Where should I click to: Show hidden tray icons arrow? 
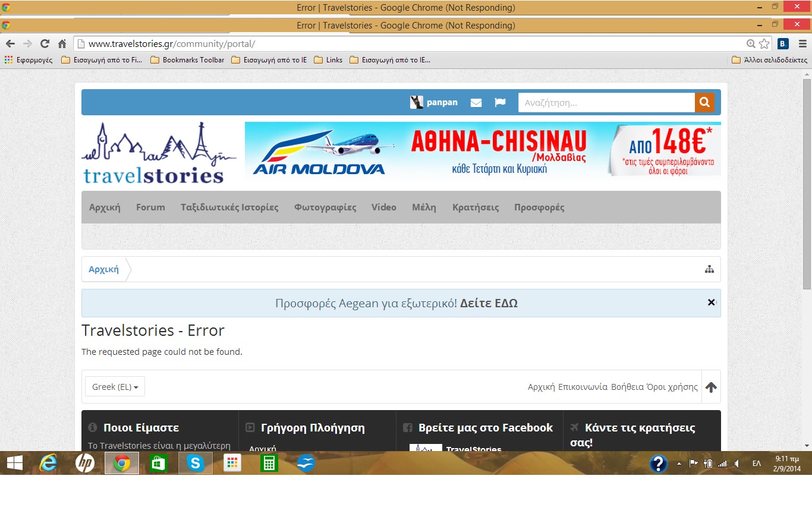pos(679,464)
